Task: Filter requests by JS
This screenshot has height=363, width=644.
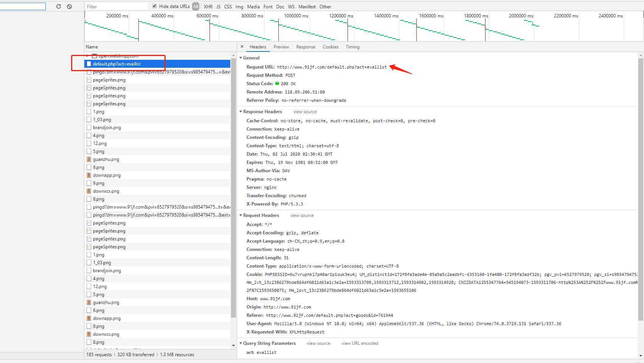Action: coord(218,6)
